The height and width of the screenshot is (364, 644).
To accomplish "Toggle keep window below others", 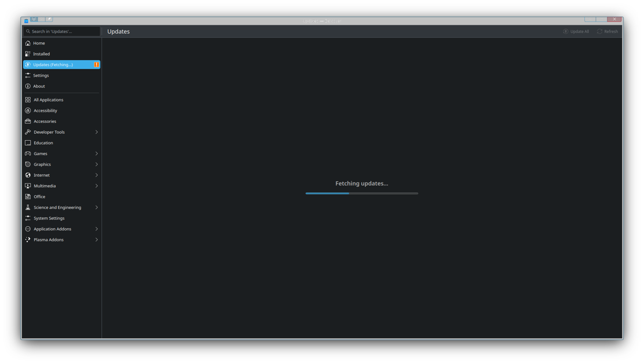I will click(34, 19).
